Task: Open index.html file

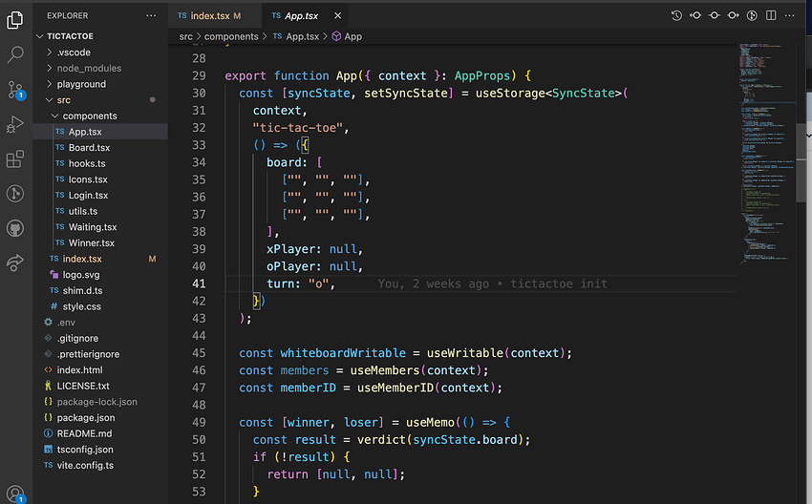Action: click(100, 370)
